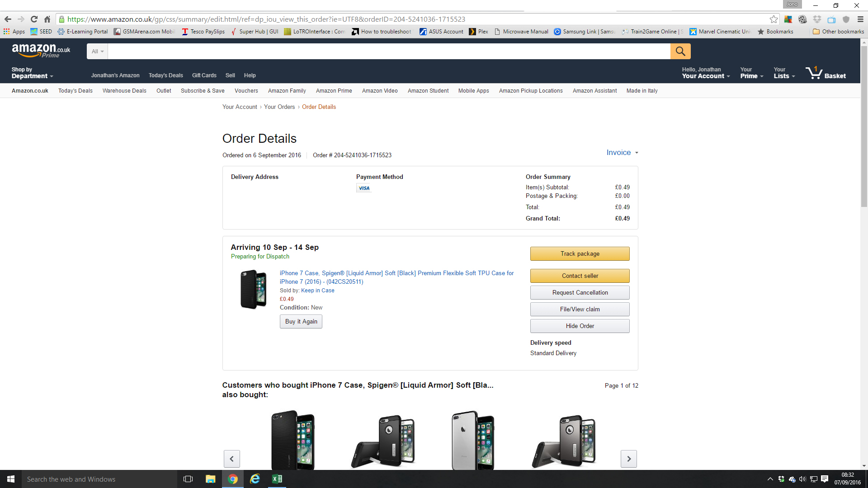This screenshot has width=868, height=488.
Task: Select Amazon Video navigation item
Action: [379, 91]
